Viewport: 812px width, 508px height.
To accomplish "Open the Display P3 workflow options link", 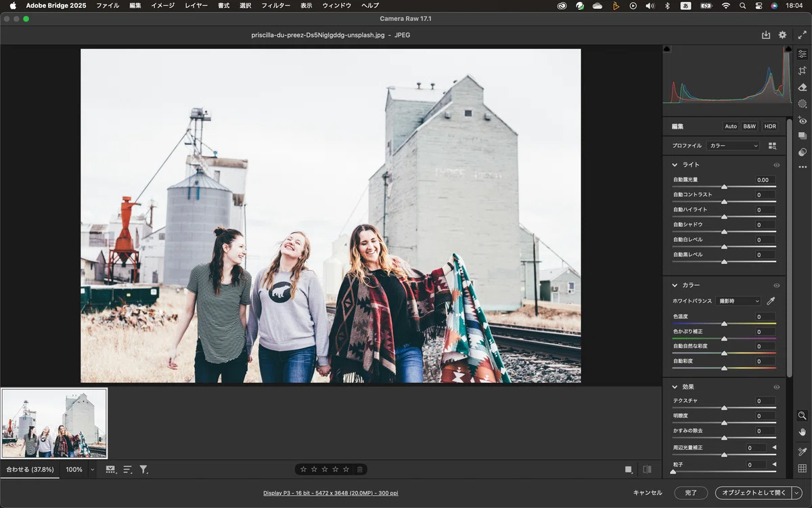I will (x=331, y=493).
